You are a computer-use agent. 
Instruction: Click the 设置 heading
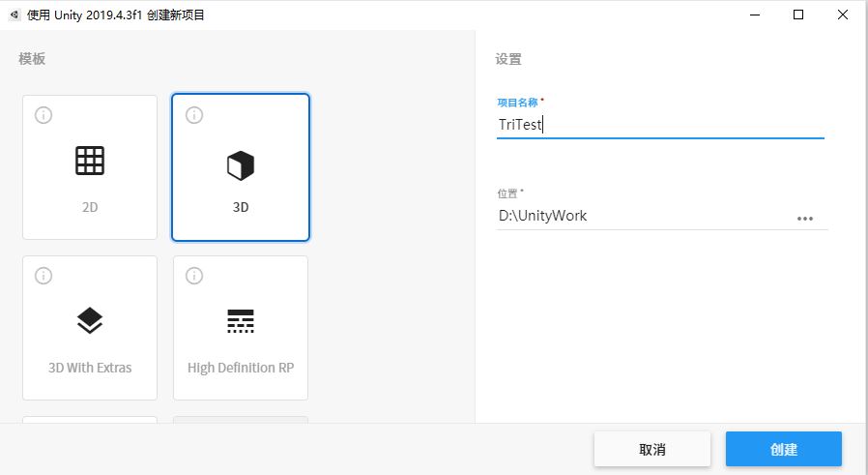(x=508, y=59)
